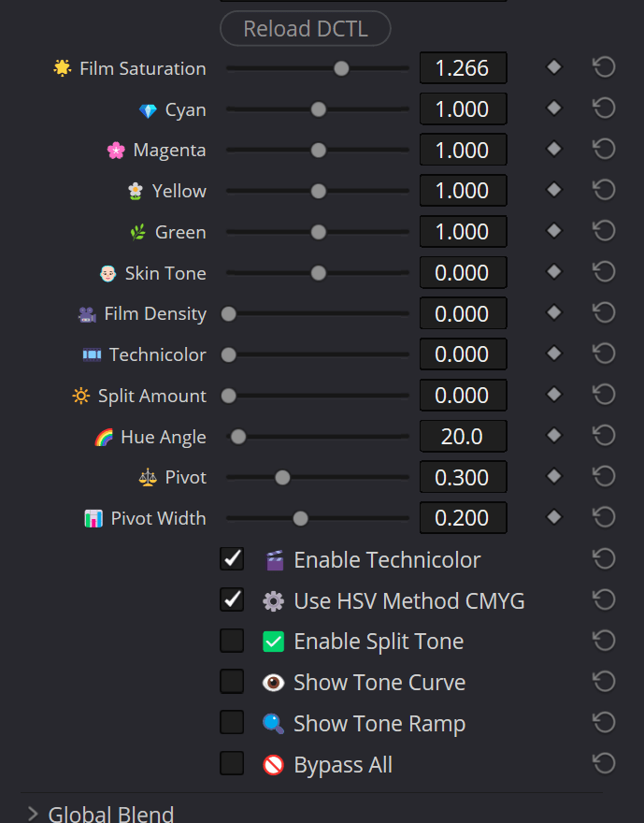Check the Show Tone Curve box
Viewport: 644px width, 823px height.
coord(232,681)
